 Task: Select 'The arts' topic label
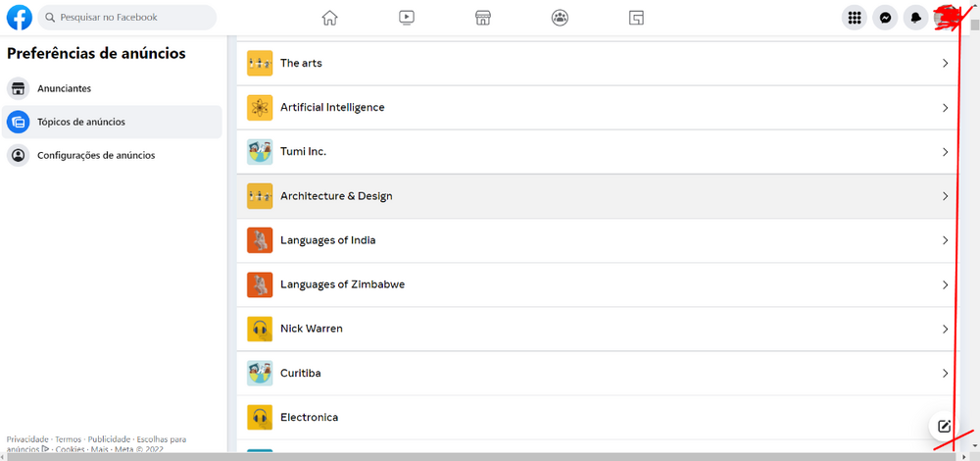[x=301, y=63]
